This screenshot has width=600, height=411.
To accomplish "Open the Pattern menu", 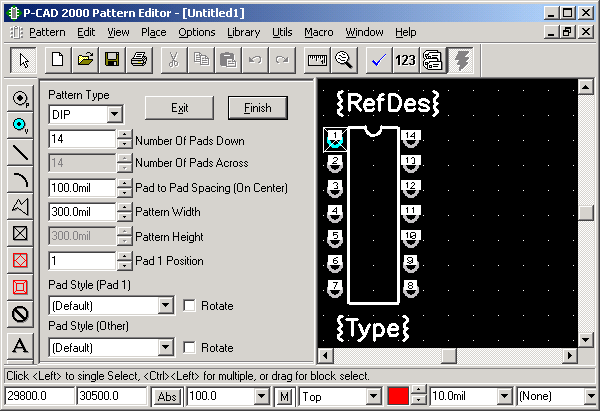I will (x=47, y=32).
